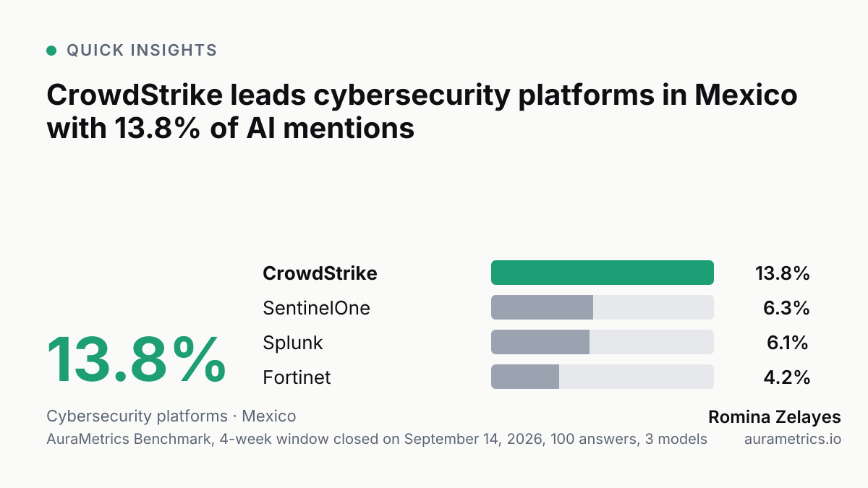
Task: Select the Splunk row label
Action: [293, 343]
